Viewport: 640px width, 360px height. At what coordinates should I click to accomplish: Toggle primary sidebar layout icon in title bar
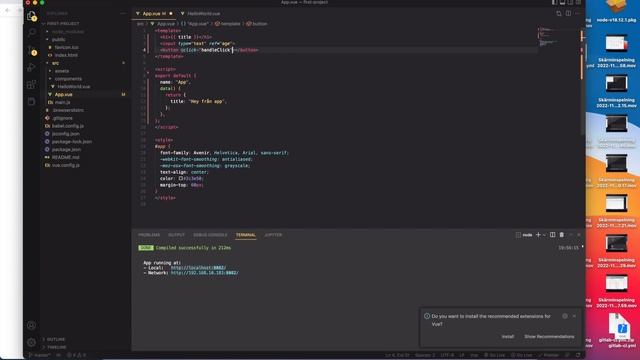(x=554, y=2)
